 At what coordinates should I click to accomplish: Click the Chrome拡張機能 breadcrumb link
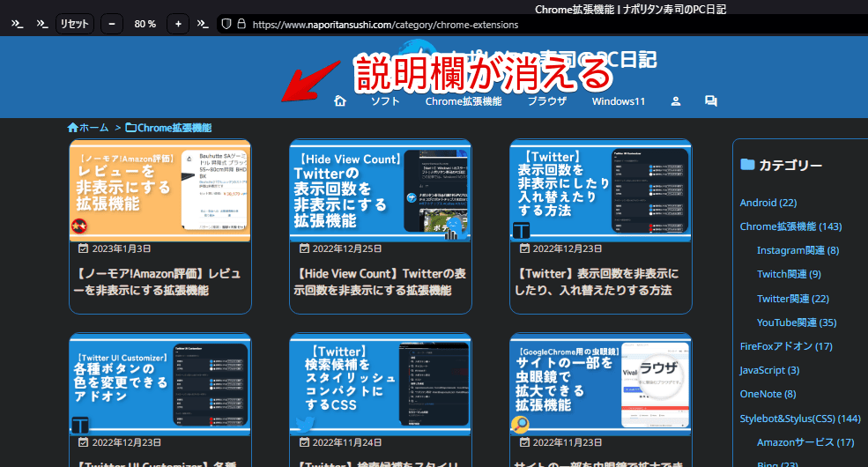[x=174, y=128]
